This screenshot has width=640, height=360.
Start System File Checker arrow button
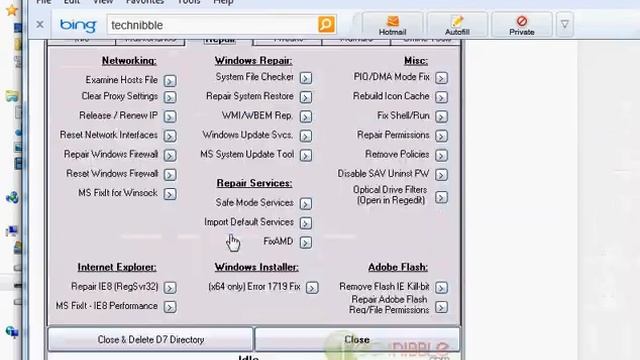pyautogui.click(x=306, y=78)
